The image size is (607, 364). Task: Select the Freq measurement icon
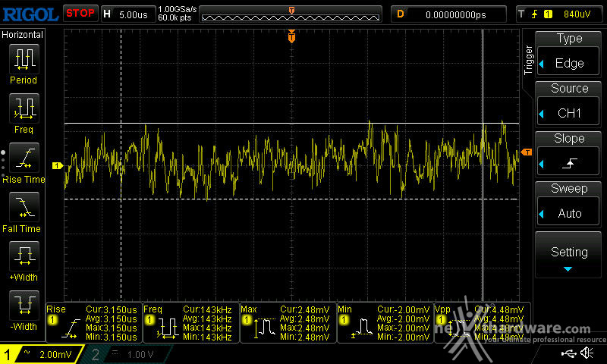pyautogui.click(x=24, y=108)
